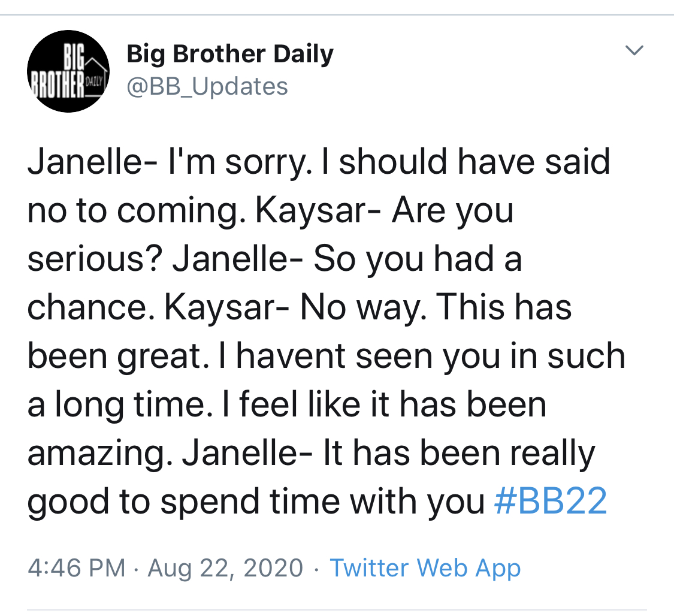Click the text "no to coming. Kaysar- Are you"
This screenshot has width=674, height=616.
point(270,211)
